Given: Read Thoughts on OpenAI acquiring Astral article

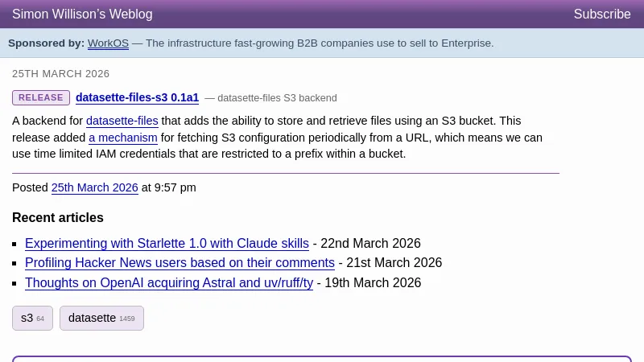Looking at the screenshot, I should tap(169, 283).
